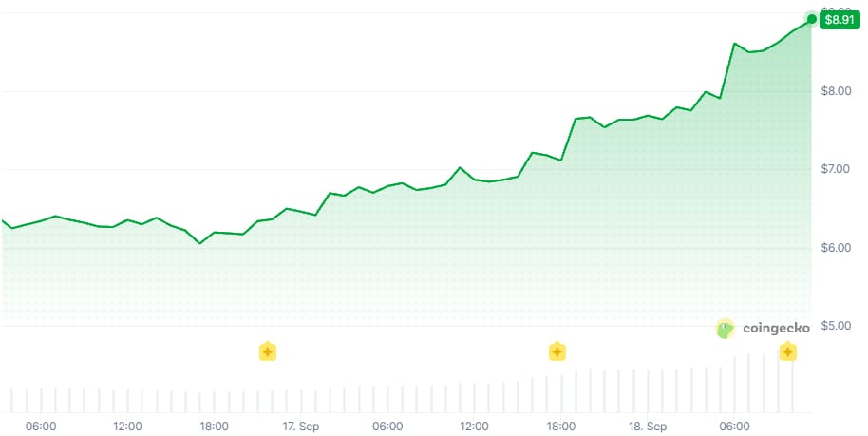The height and width of the screenshot is (436, 868).
Task: Select the yellow event marker beside the coingecko watermark
Action: pos(787,351)
